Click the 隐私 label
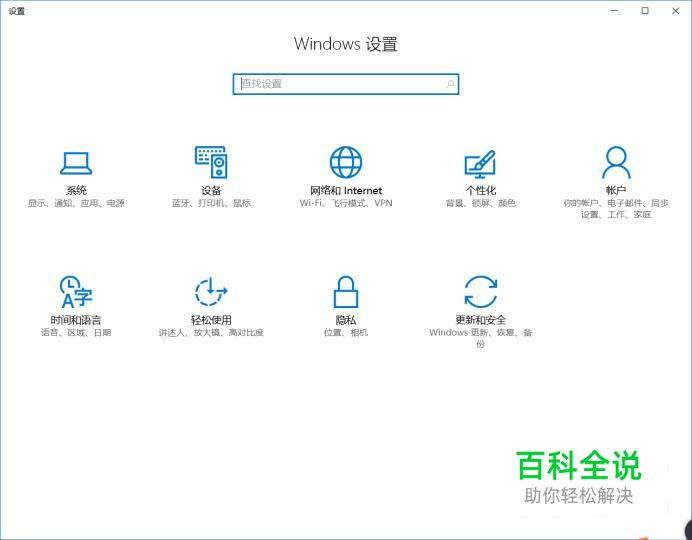The image size is (692, 540). (x=346, y=320)
